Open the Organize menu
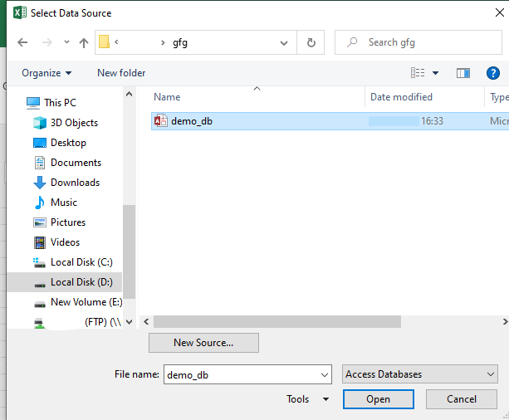 point(46,73)
